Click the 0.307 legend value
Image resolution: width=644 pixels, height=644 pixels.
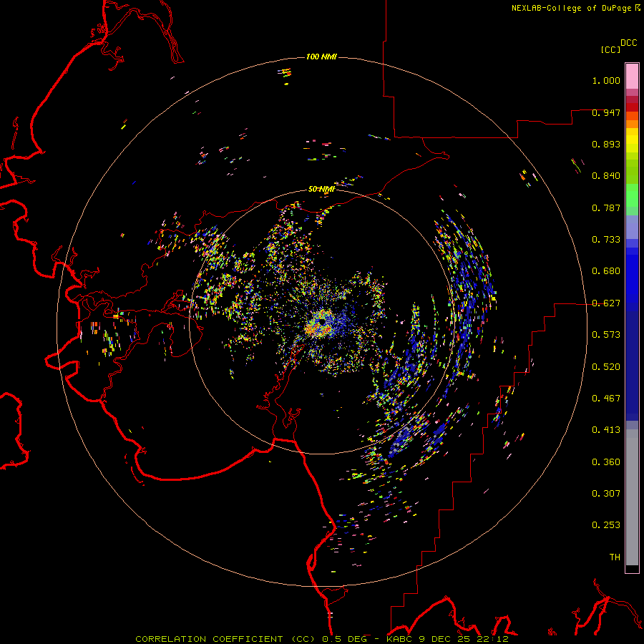606,494
